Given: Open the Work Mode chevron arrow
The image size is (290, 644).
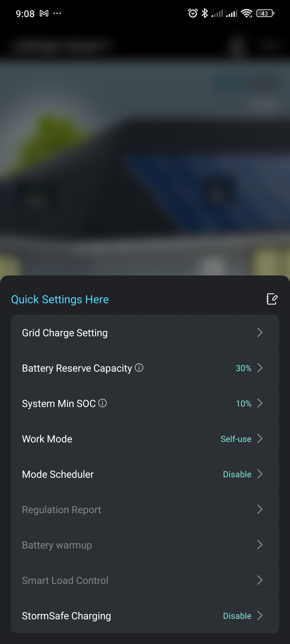Looking at the screenshot, I should pos(260,439).
